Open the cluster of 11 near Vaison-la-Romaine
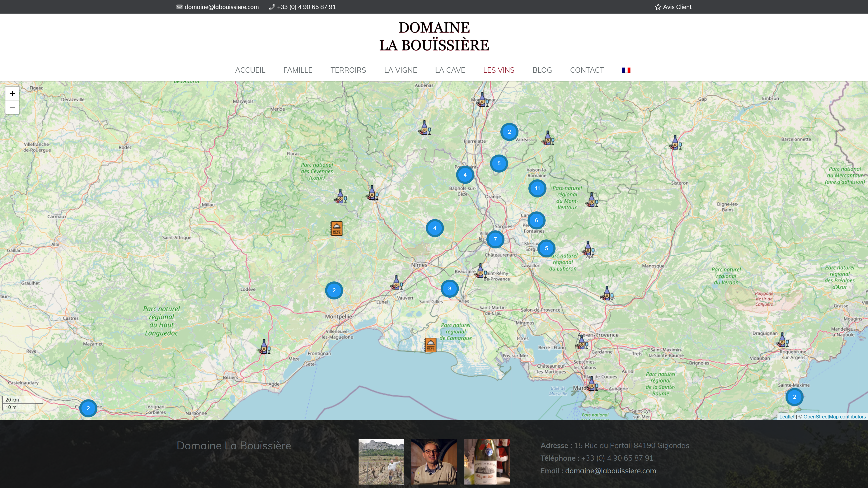 [x=537, y=188]
